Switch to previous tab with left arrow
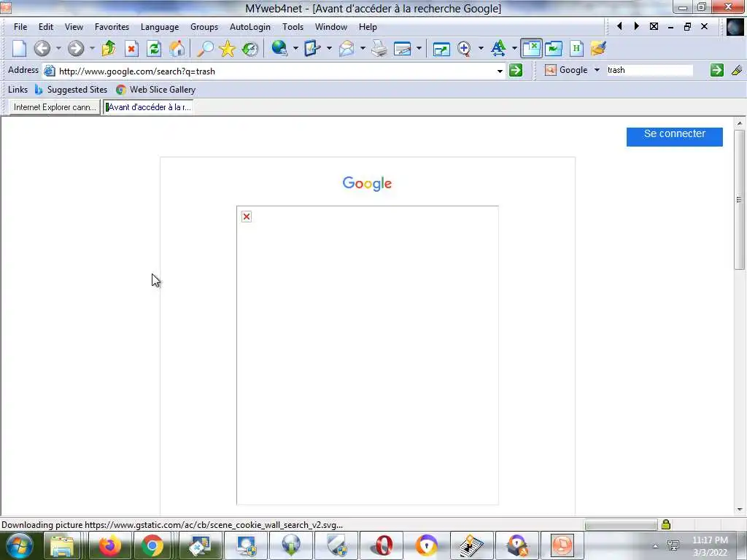Image resolution: width=747 pixels, height=560 pixels. [x=620, y=26]
